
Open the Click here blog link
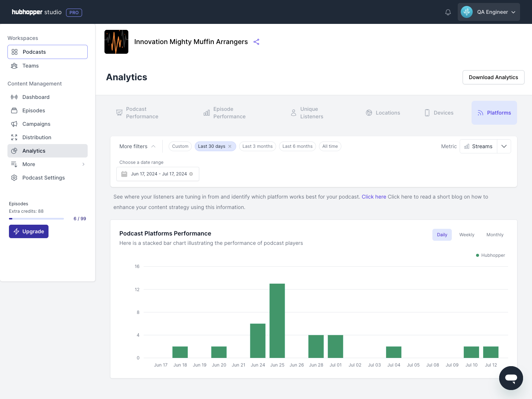pyautogui.click(x=374, y=197)
